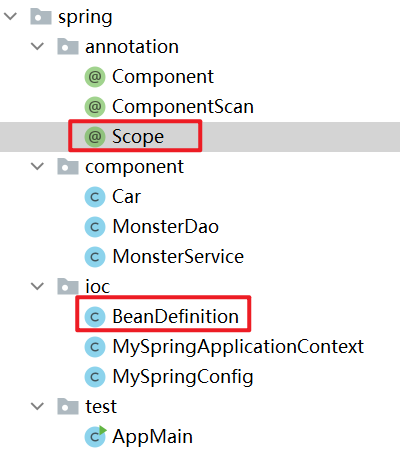The width and height of the screenshot is (400, 450).
Task: Click the ioc folder icon
Action: [x=68, y=286]
